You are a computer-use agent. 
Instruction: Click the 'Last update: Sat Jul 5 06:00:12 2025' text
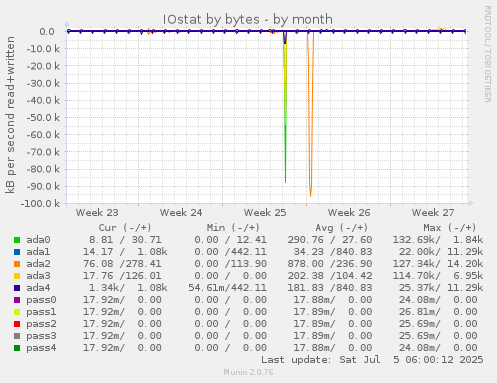(x=372, y=360)
